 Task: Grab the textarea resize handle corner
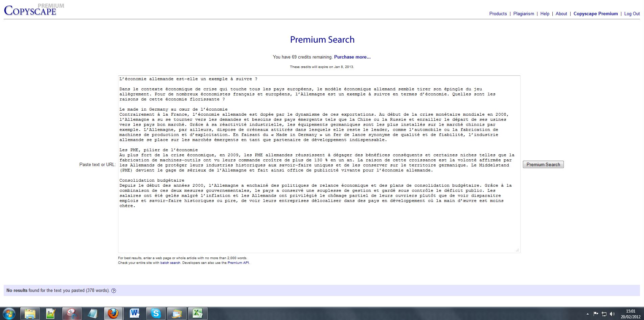tap(517, 250)
